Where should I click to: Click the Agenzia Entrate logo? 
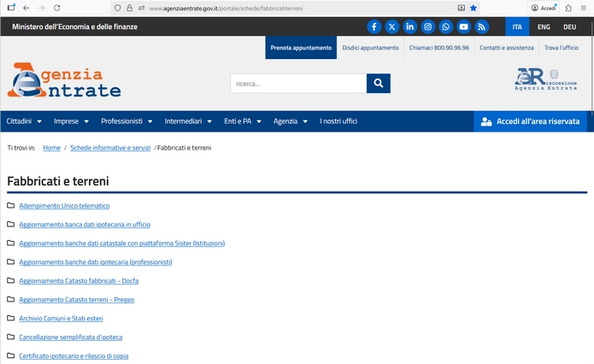pyautogui.click(x=64, y=80)
